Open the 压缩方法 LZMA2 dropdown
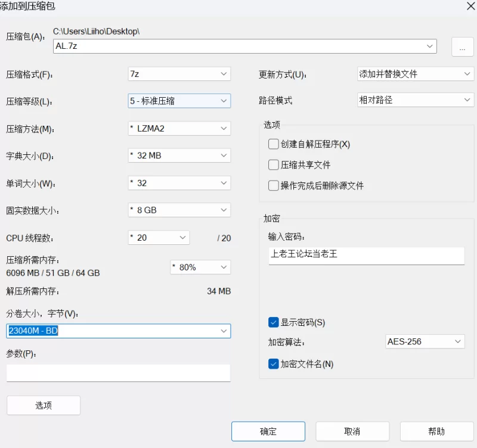The image size is (477, 448). (179, 129)
